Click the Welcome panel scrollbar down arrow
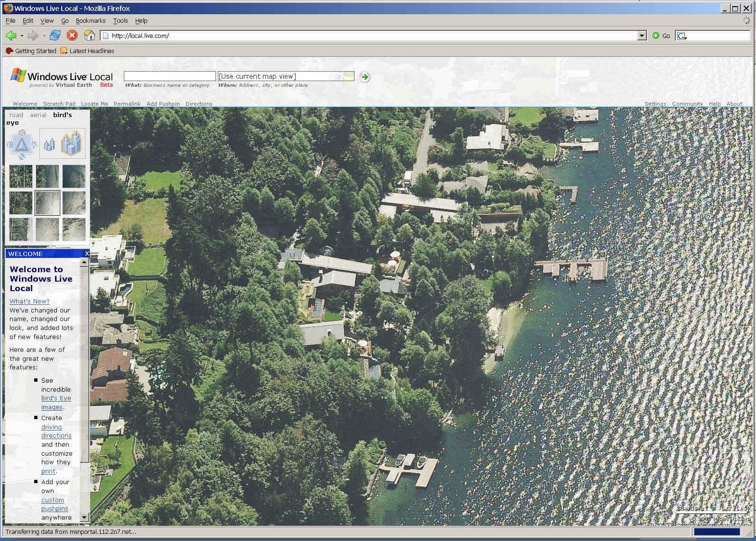This screenshot has width=756, height=541. (84, 517)
